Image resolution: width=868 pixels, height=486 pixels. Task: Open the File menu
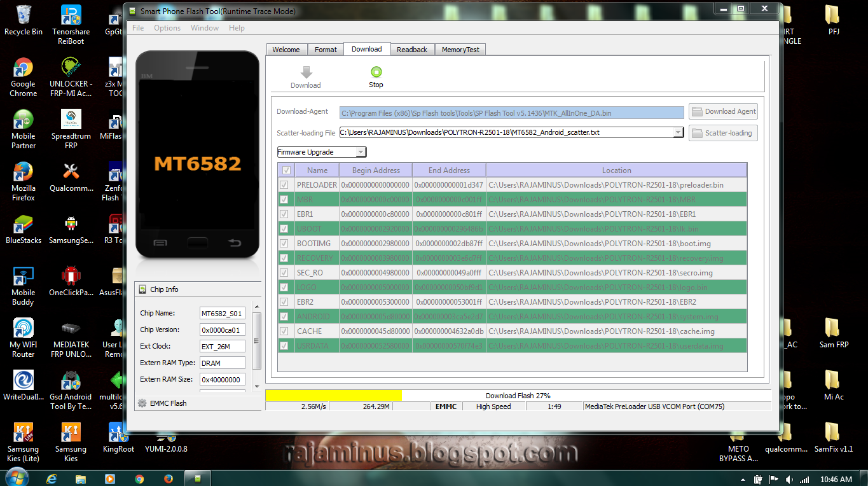(x=138, y=28)
